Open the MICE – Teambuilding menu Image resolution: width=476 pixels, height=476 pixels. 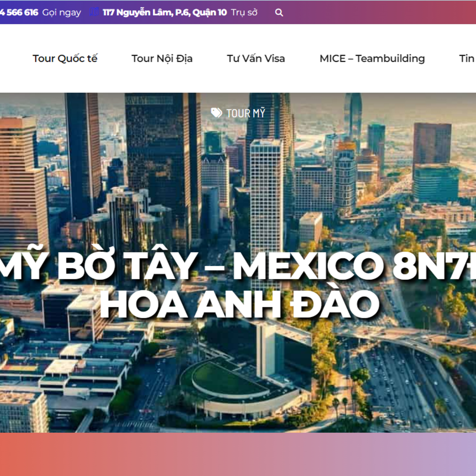(x=372, y=59)
